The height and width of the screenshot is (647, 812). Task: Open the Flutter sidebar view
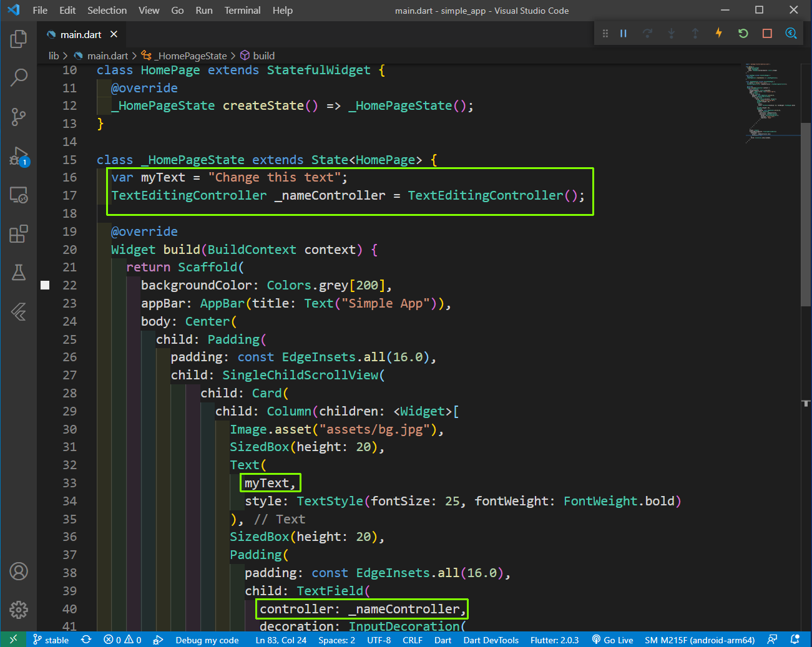tap(19, 311)
